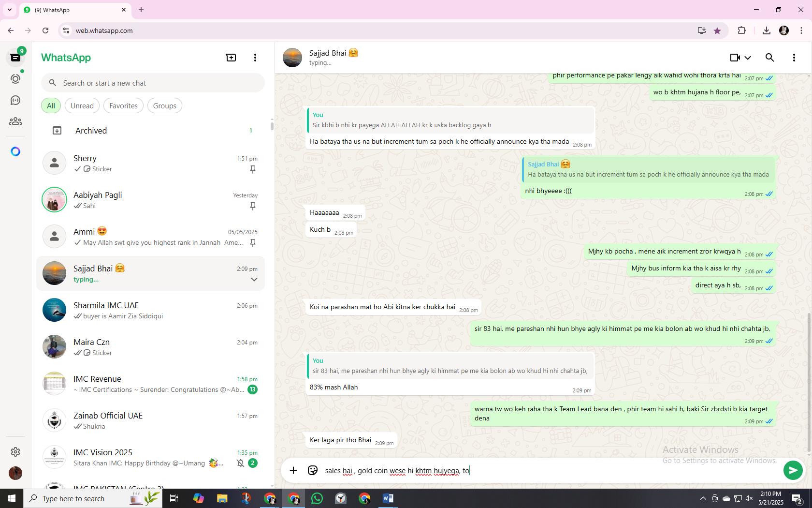Click the chat list scrollbar

pyautogui.click(x=272, y=126)
